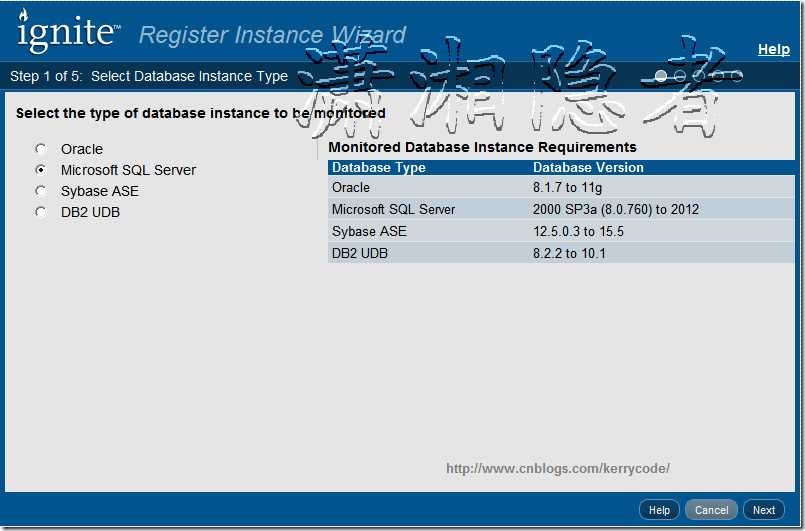Select the Oracle radio button
The width and height of the screenshot is (805, 531).
(41, 149)
